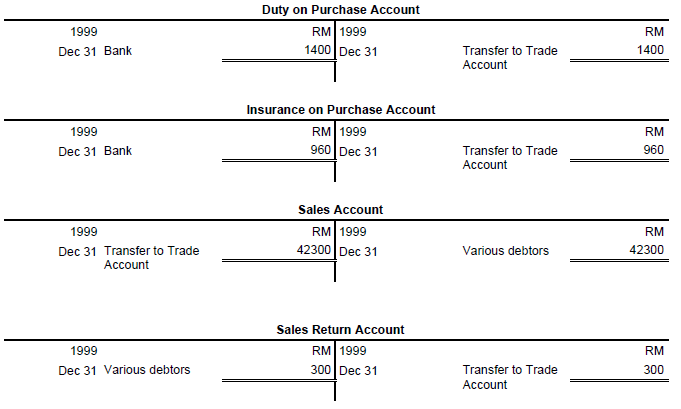Click the 42300 debit amount in Sales Account

coord(314,250)
